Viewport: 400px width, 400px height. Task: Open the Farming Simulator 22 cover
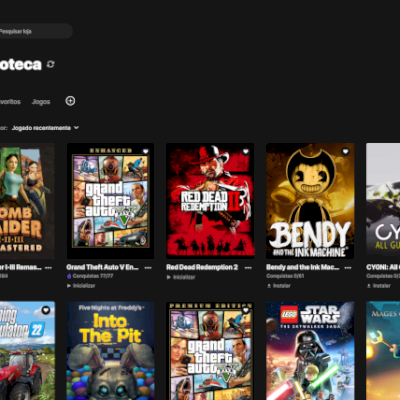pyautogui.click(x=27, y=351)
